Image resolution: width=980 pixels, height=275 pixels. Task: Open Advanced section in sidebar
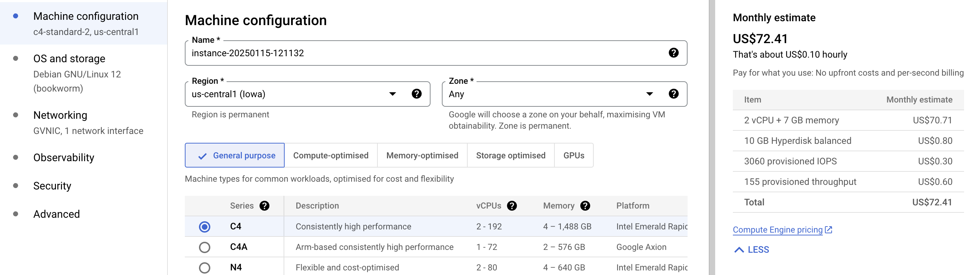(x=57, y=214)
